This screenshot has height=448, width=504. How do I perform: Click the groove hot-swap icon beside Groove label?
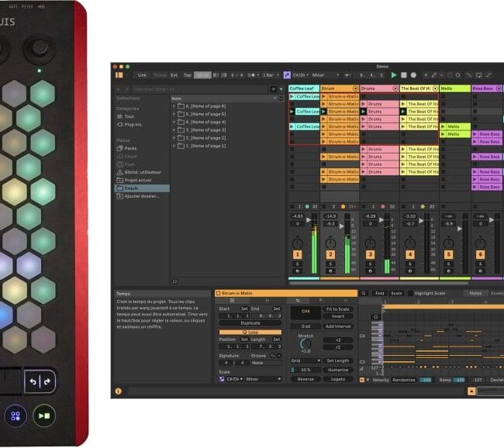click(x=273, y=356)
